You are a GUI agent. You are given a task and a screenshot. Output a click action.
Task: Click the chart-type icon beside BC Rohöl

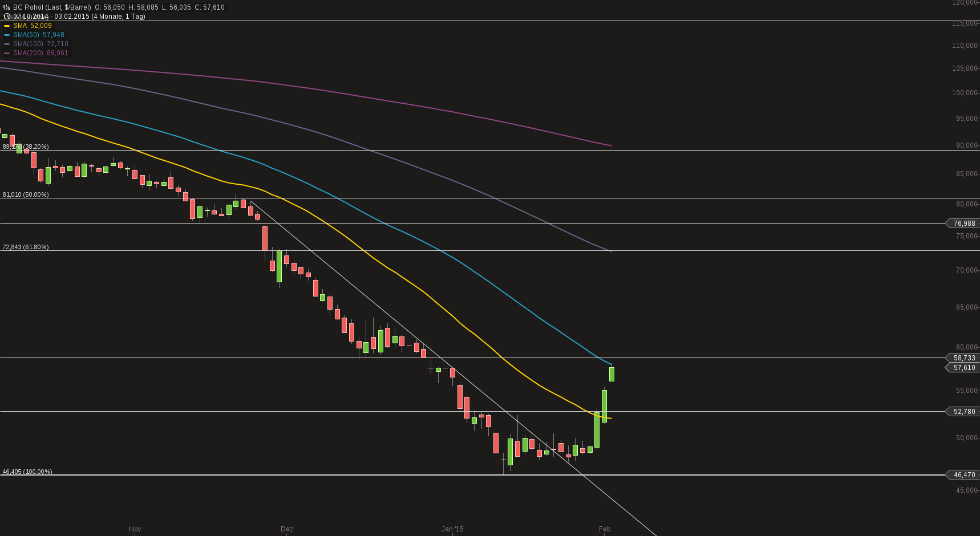pos(6,7)
